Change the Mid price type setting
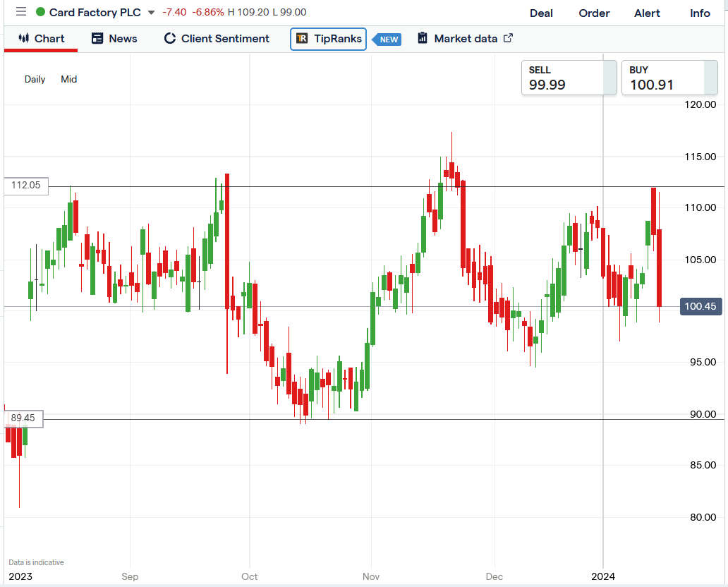Image resolution: width=728 pixels, height=587 pixels. point(68,80)
